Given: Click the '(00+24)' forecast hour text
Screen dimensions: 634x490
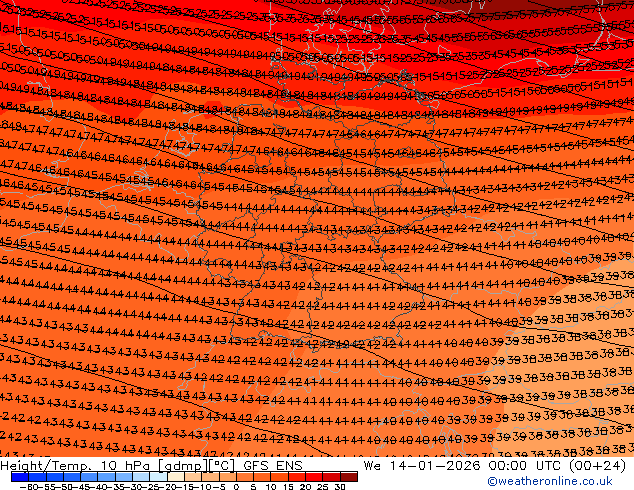Looking at the screenshot, I should coord(598,466).
